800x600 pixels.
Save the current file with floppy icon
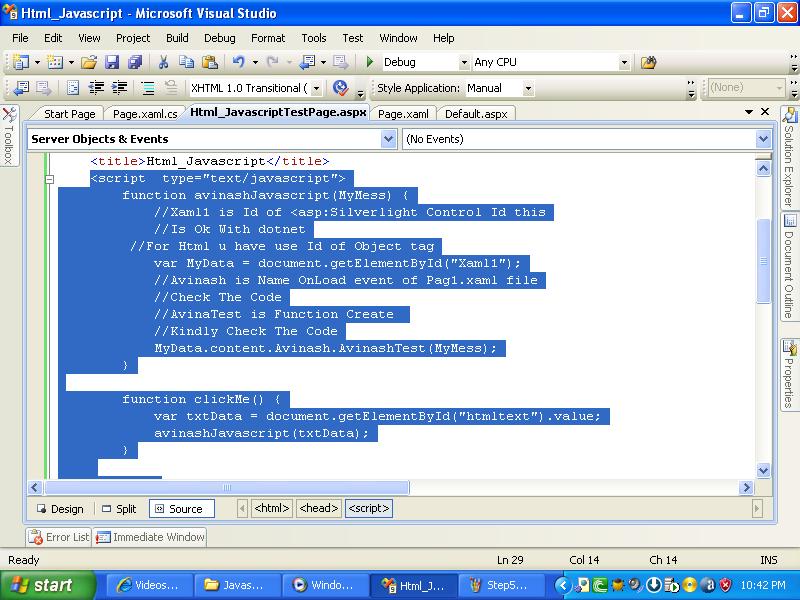[112, 62]
